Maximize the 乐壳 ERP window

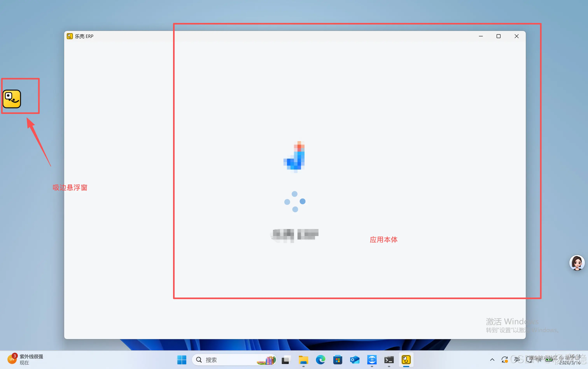[x=498, y=36]
